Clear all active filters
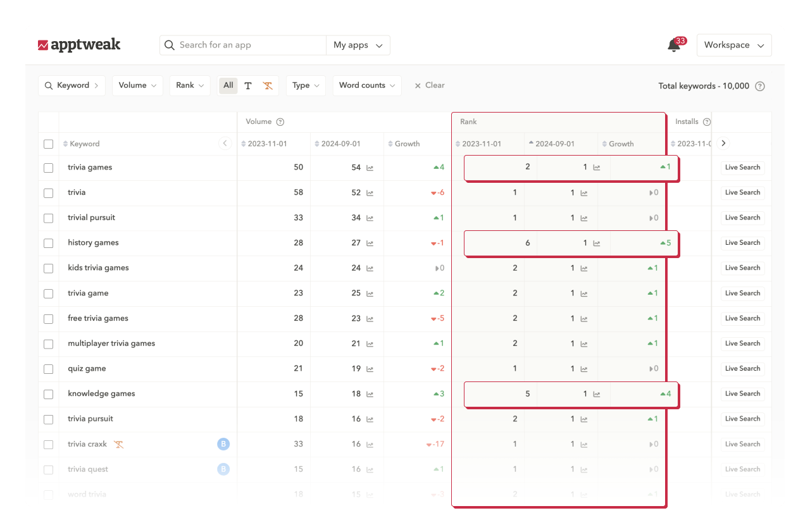This screenshot has height=532, width=810. [x=429, y=85]
